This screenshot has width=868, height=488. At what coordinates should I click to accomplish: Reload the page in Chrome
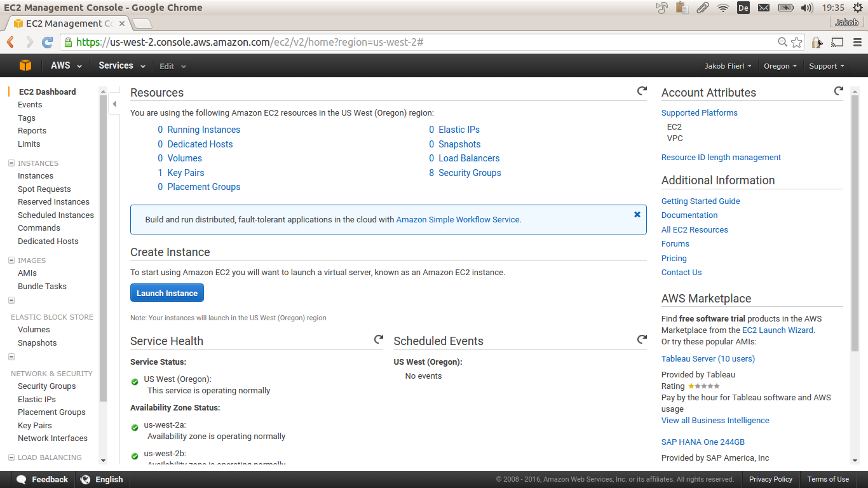[x=47, y=42]
